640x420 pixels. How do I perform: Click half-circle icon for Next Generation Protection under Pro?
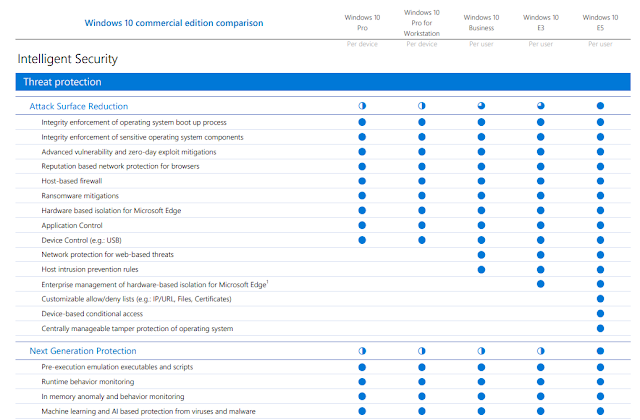[362, 351]
